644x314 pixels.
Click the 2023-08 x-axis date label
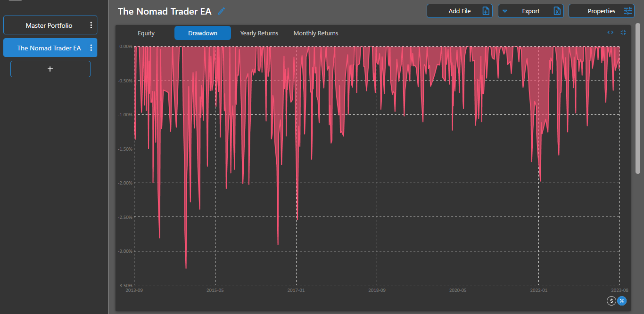(619, 290)
